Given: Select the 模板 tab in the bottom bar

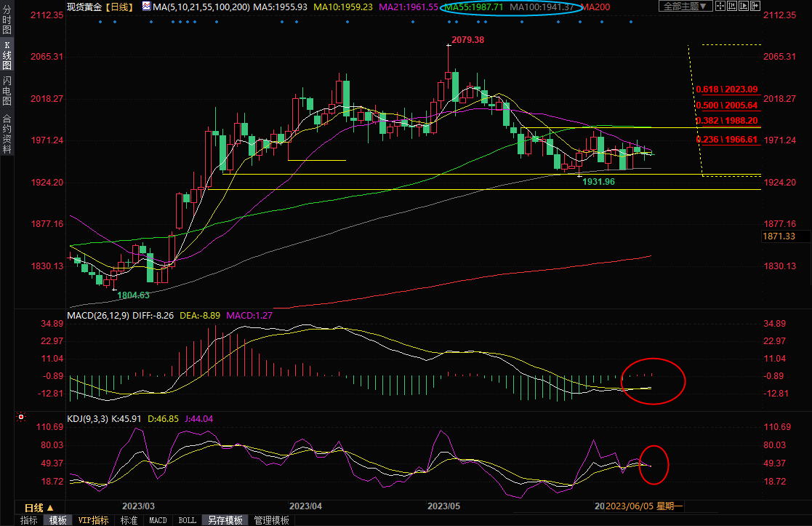Looking at the screenshot, I should pyautogui.click(x=57, y=520).
